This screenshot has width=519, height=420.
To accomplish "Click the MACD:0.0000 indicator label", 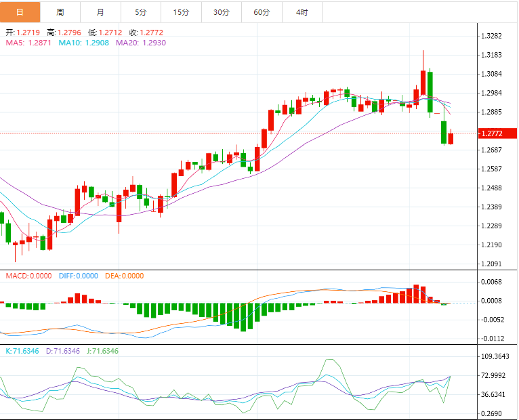I will point(29,276).
